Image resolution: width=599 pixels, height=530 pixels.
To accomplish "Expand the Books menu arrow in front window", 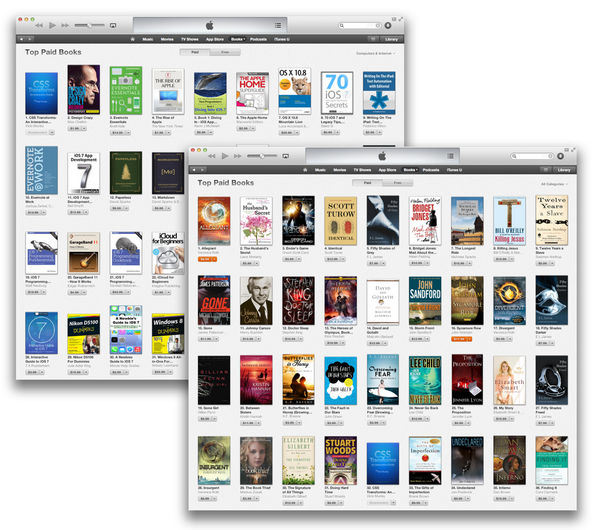I will (x=416, y=170).
